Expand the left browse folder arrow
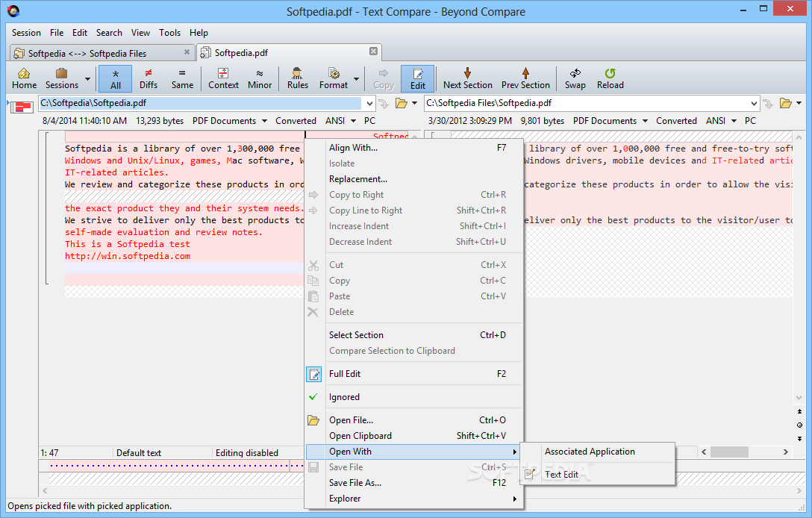The width and height of the screenshot is (812, 518). coord(415,103)
